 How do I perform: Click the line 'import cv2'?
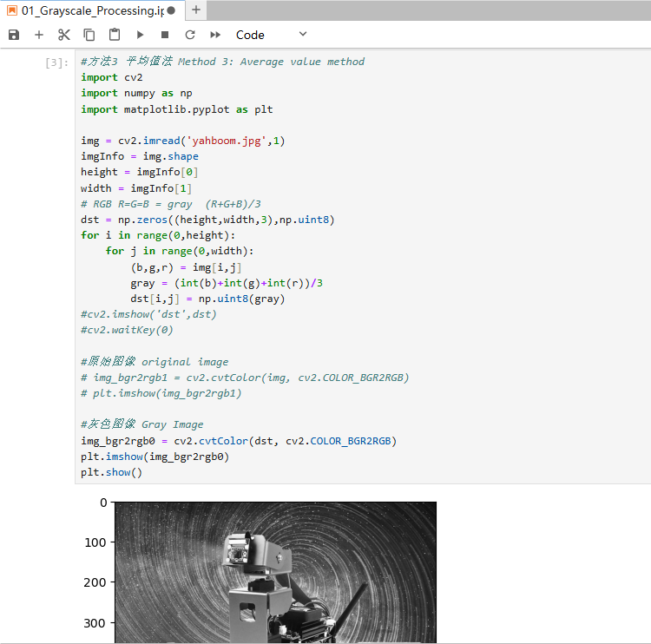click(112, 77)
